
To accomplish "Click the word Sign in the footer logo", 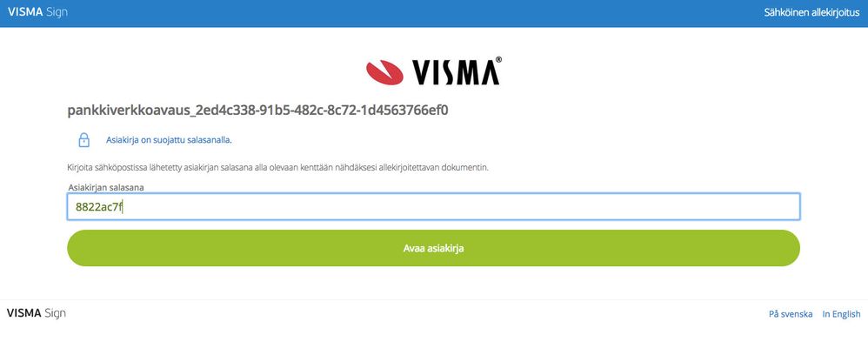I will click(56, 313).
